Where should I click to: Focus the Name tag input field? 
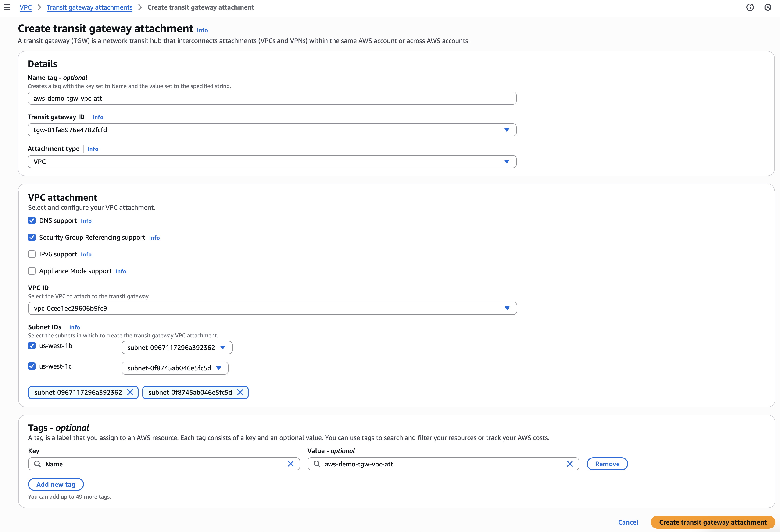[272, 98]
